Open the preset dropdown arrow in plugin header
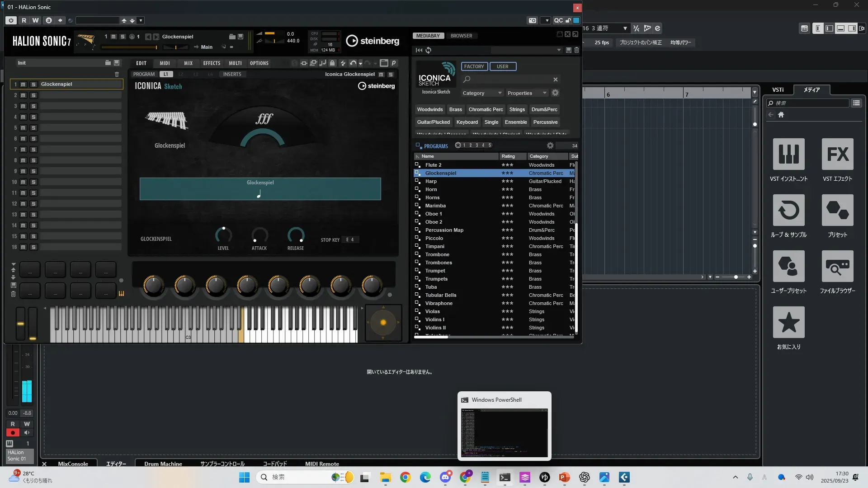The height and width of the screenshot is (488, 868). (x=141, y=20)
